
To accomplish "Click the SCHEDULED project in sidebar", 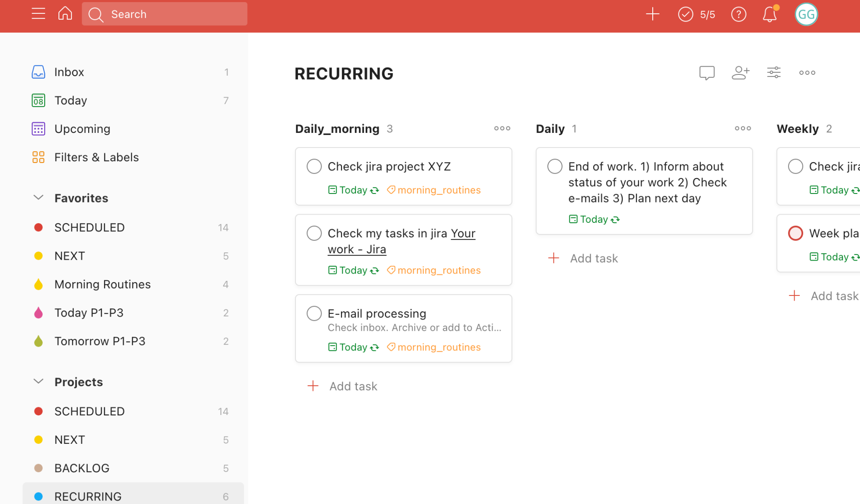I will pos(90,411).
